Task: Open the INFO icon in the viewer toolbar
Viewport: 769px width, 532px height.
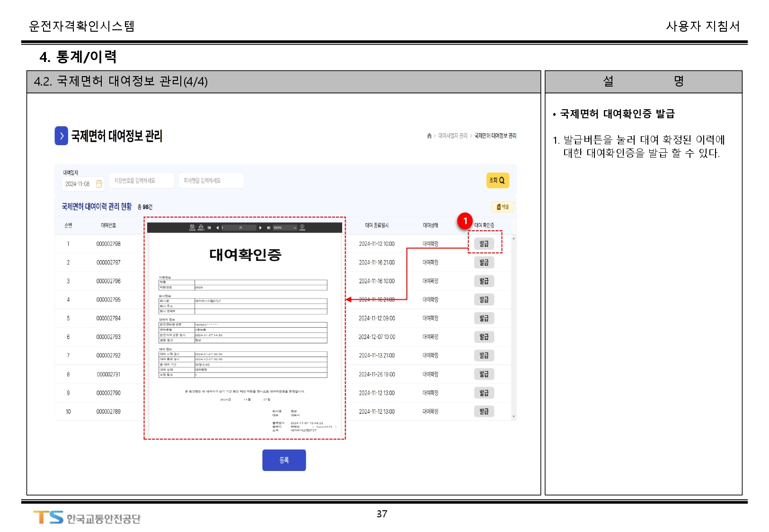Action: click(302, 227)
